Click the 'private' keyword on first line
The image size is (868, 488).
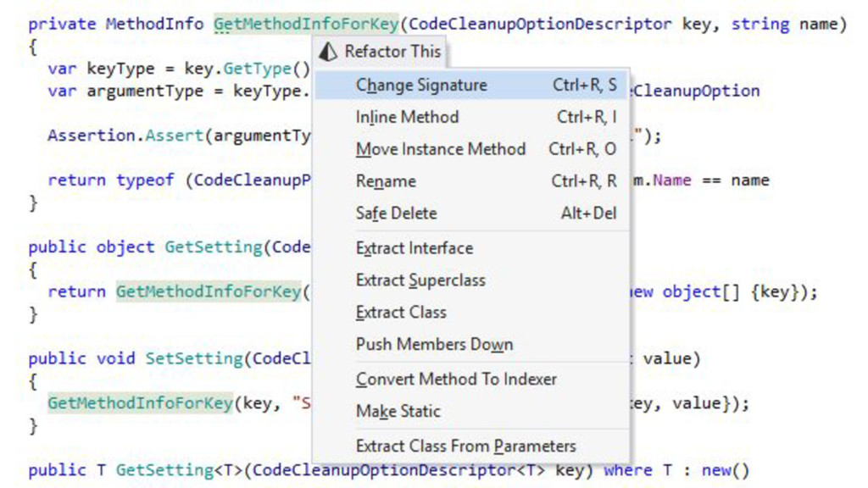62,25
